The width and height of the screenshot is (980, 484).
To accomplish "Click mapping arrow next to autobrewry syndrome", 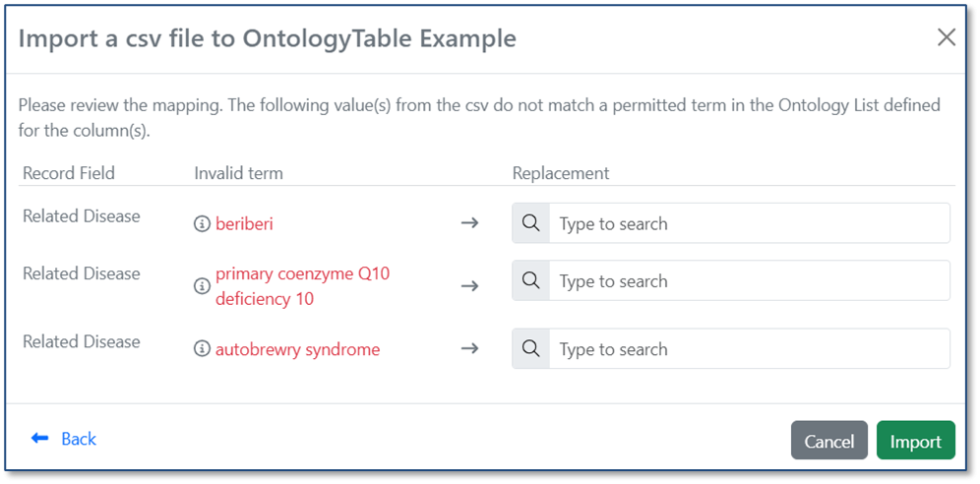I will (x=469, y=348).
